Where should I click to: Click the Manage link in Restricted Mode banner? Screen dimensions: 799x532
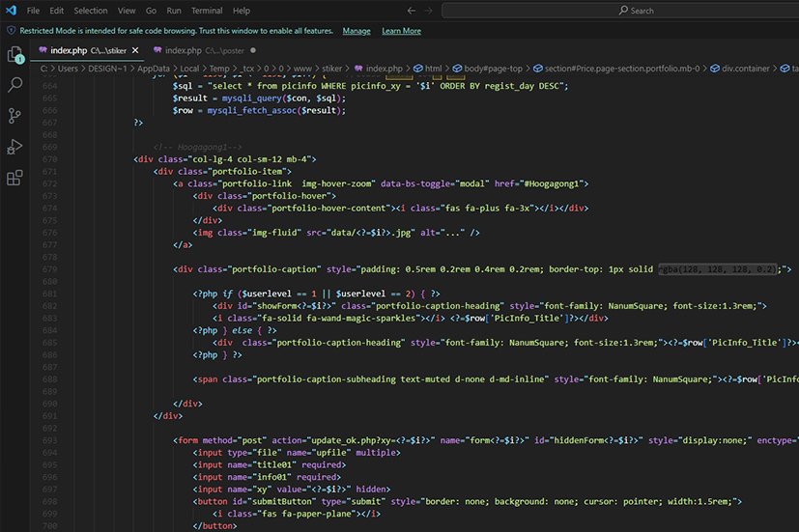(356, 31)
